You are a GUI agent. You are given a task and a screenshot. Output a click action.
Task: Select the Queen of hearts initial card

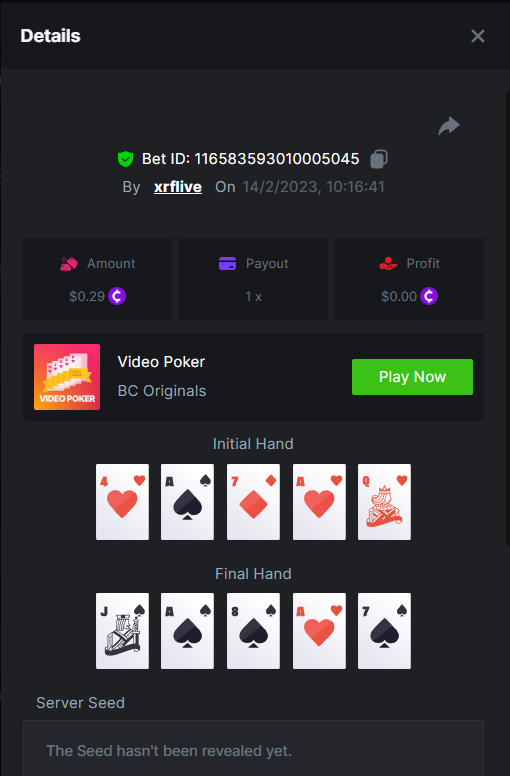point(384,501)
